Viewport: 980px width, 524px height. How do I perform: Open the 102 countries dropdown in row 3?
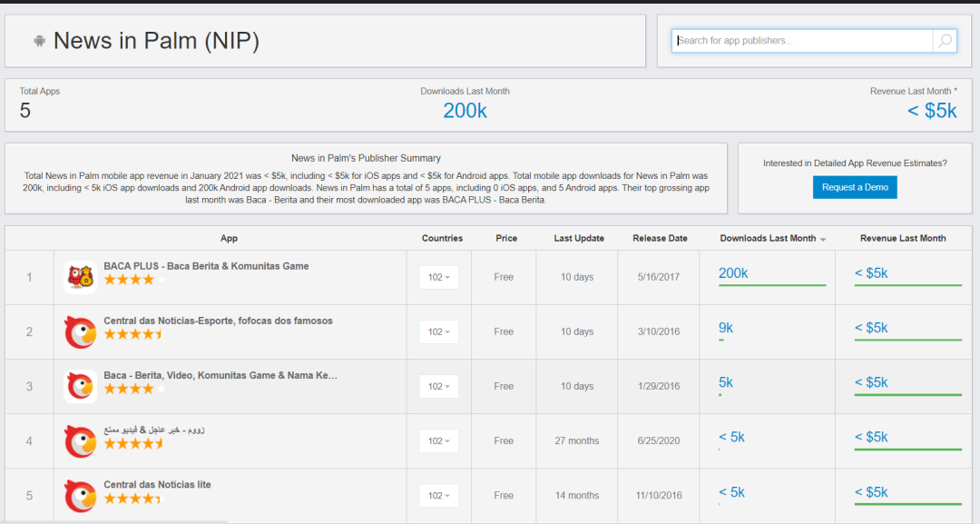438,386
